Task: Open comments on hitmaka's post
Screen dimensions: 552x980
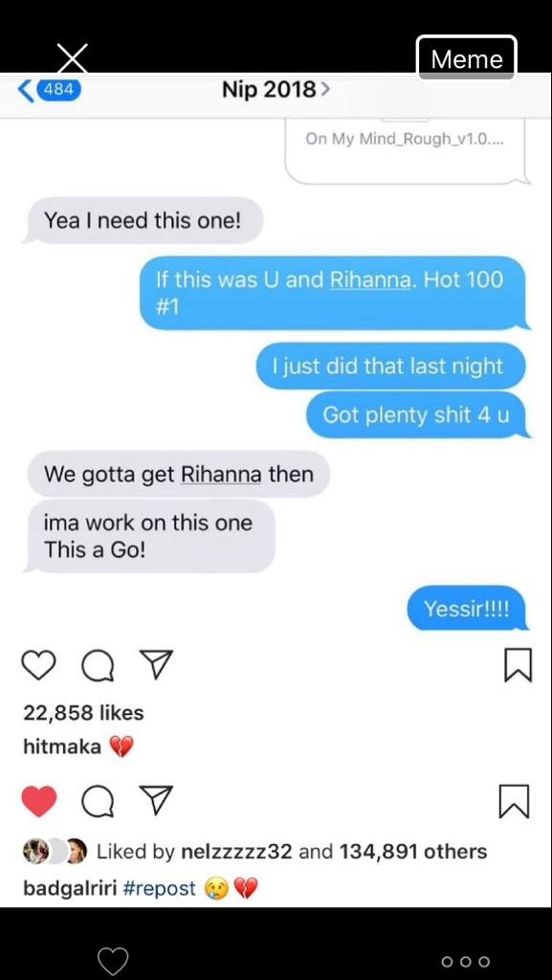Action: [x=98, y=666]
